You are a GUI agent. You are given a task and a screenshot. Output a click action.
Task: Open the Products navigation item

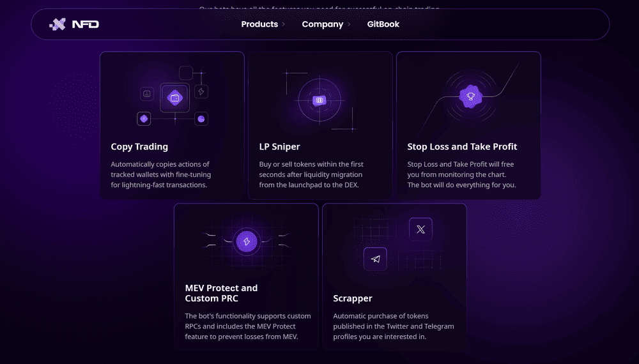(259, 24)
